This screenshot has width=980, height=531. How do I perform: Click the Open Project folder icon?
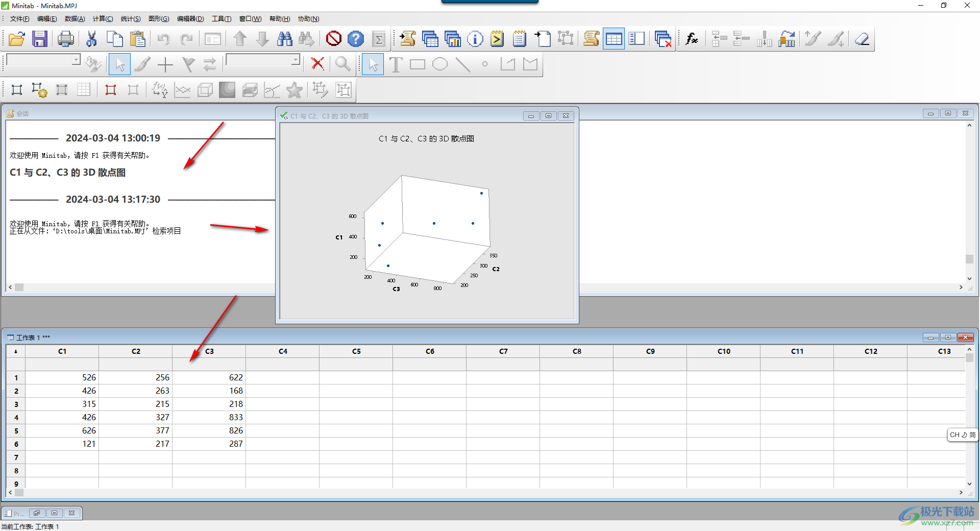(x=17, y=39)
